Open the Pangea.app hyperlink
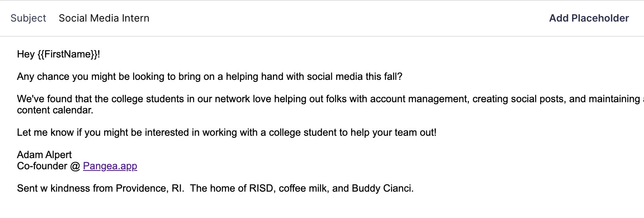Viewport: 644px width, 218px height. click(x=110, y=166)
